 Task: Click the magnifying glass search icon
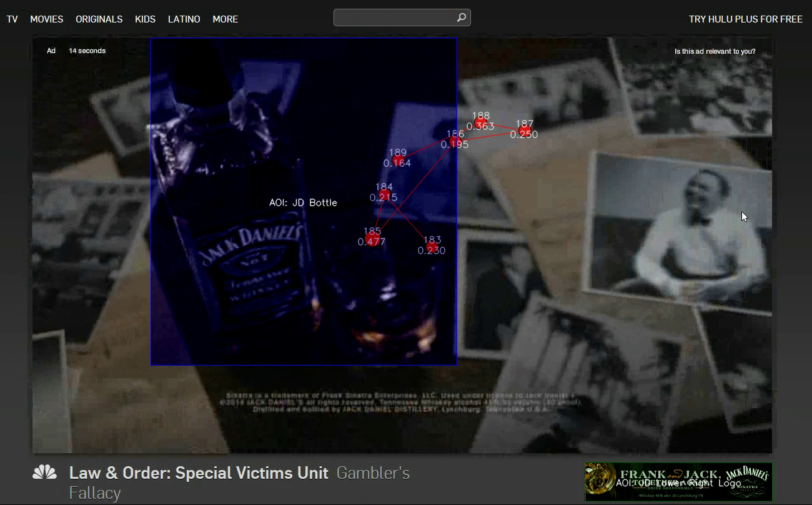click(x=462, y=17)
